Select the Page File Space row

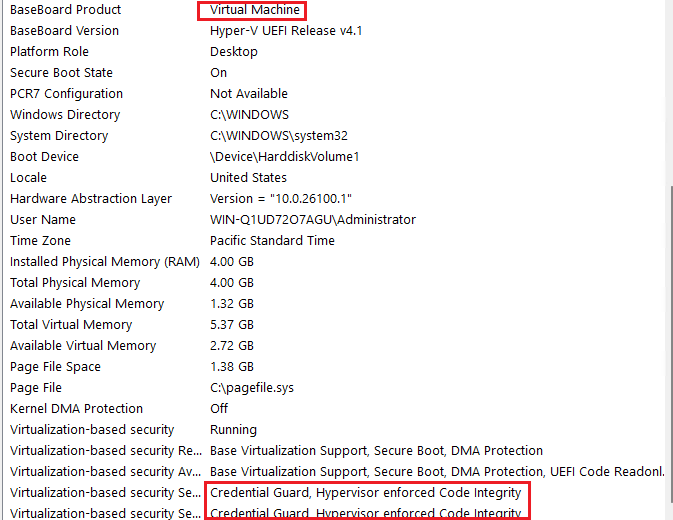pos(55,367)
